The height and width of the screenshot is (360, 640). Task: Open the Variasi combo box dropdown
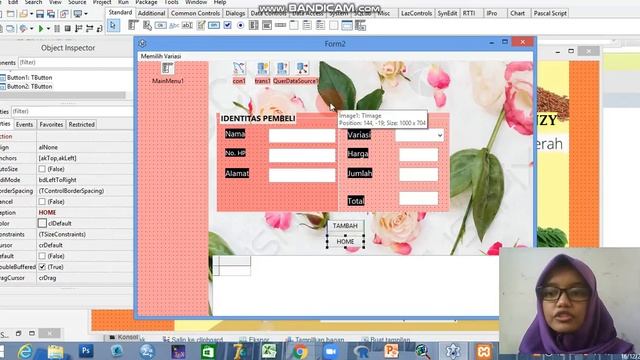click(440, 135)
